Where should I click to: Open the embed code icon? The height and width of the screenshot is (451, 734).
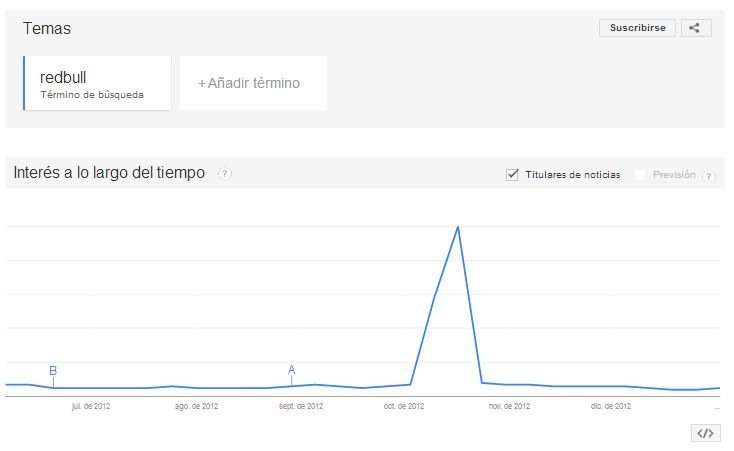(705, 433)
